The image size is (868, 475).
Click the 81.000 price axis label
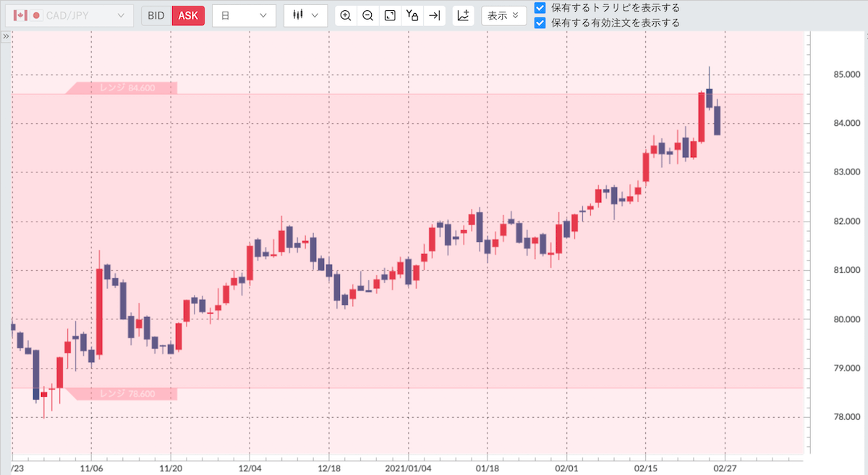[846, 270]
